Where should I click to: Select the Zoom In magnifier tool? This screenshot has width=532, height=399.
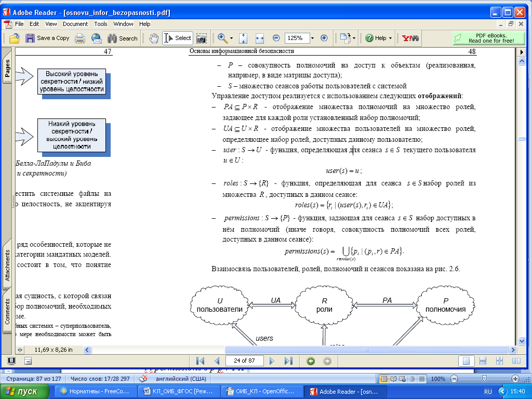point(222,38)
